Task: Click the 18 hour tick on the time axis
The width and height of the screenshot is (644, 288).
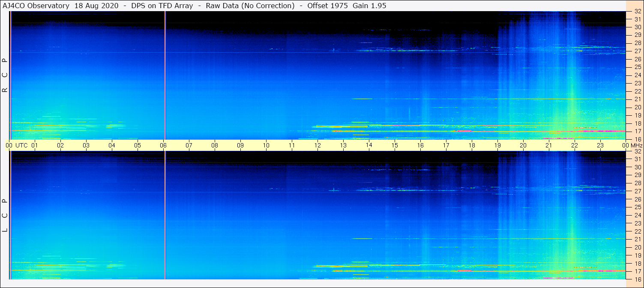Action: pyautogui.click(x=472, y=145)
